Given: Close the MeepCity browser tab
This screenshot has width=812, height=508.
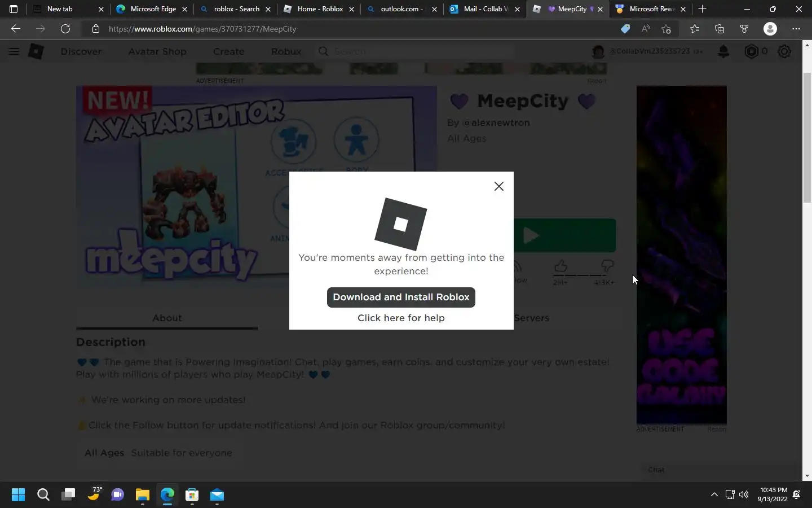Looking at the screenshot, I should (x=600, y=9).
